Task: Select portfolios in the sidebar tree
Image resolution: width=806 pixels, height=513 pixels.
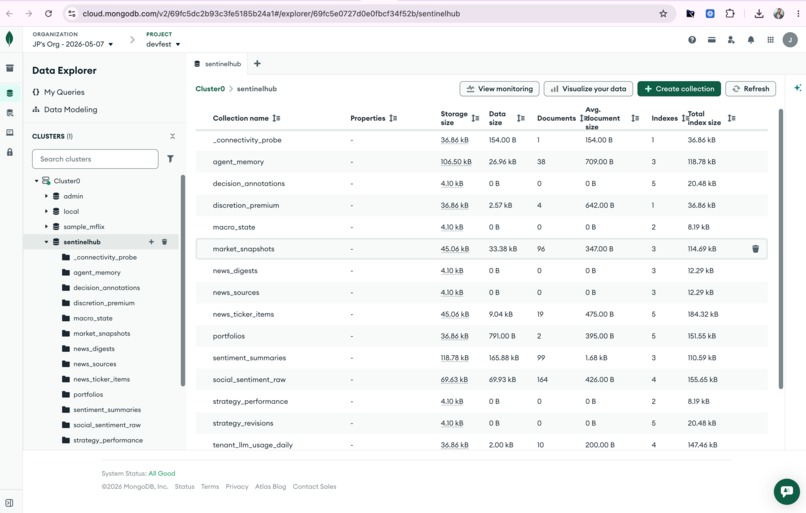Action: [88, 394]
